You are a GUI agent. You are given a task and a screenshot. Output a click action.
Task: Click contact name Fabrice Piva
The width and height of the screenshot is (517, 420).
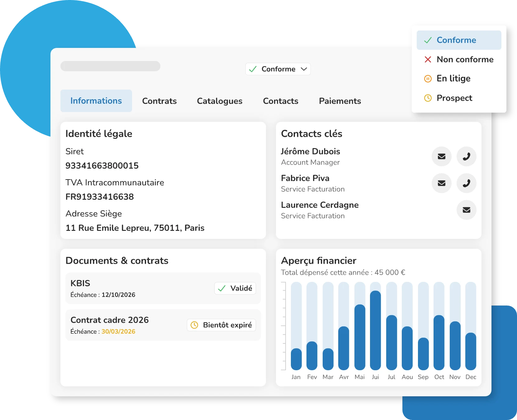(305, 178)
